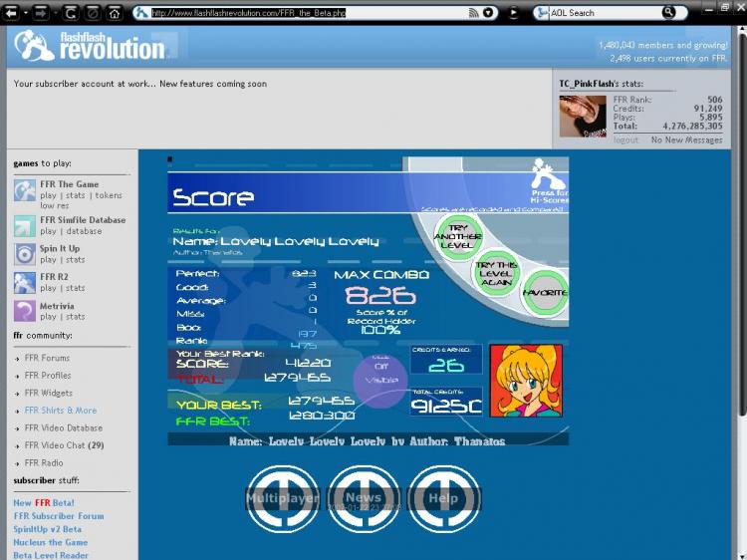Open the forward history dropdown arrow
The width and height of the screenshot is (747, 560).
pyautogui.click(x=55, y=13)
